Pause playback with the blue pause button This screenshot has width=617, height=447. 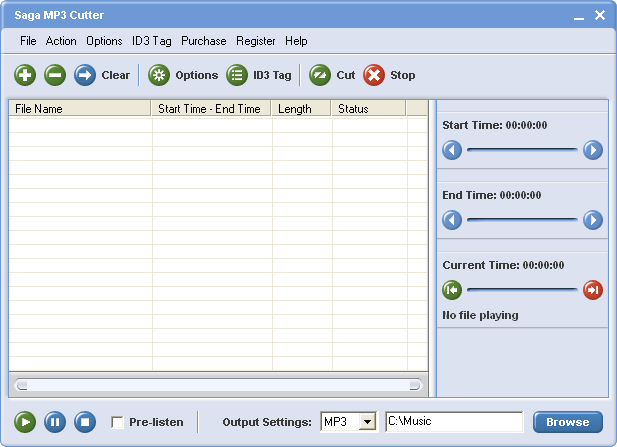55,422
